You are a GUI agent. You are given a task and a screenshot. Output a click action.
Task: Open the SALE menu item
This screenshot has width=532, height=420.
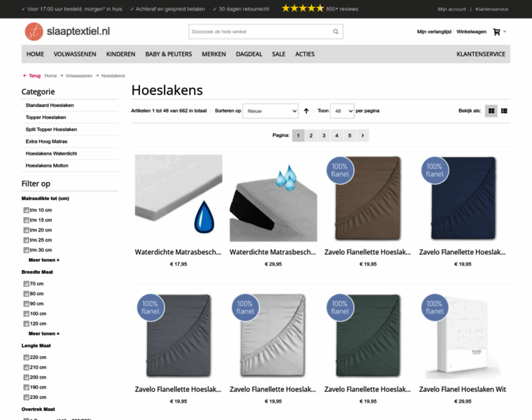(279, 54)
